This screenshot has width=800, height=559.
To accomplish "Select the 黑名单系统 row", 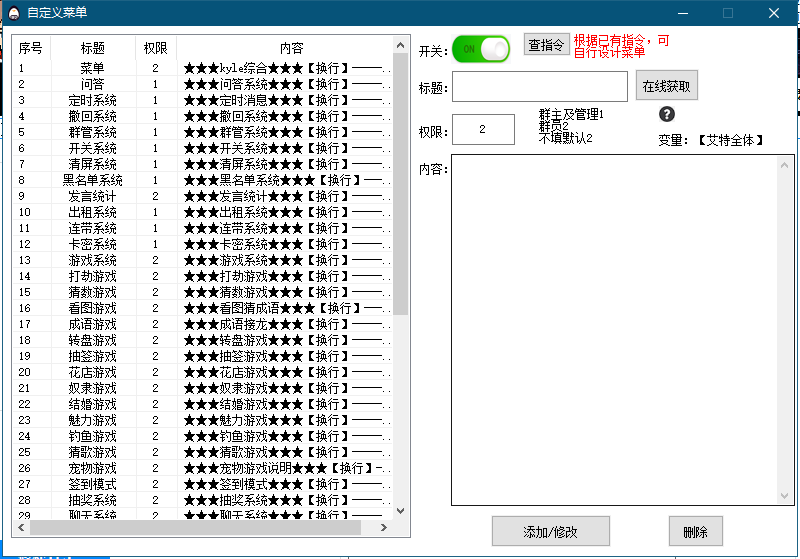I will [203, 180].
